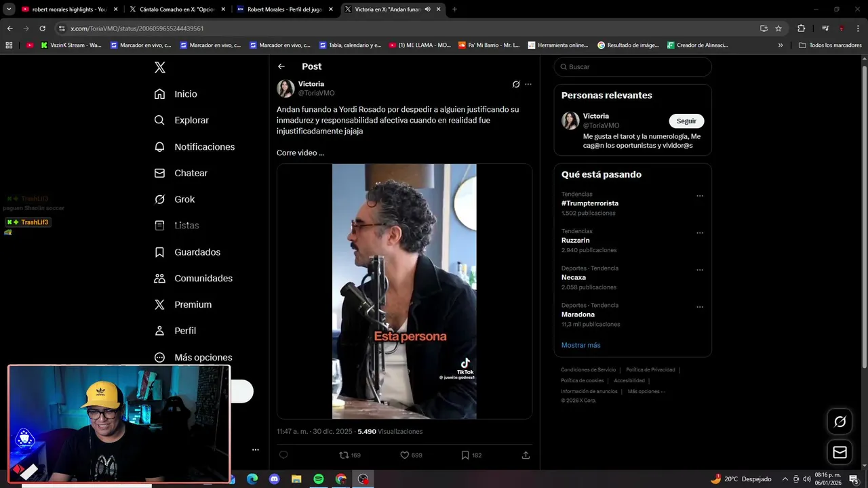The width and height of the screenshot is (868, 488).
Task: Click the repost icon showing 169
Action: [x=350, y=455]
